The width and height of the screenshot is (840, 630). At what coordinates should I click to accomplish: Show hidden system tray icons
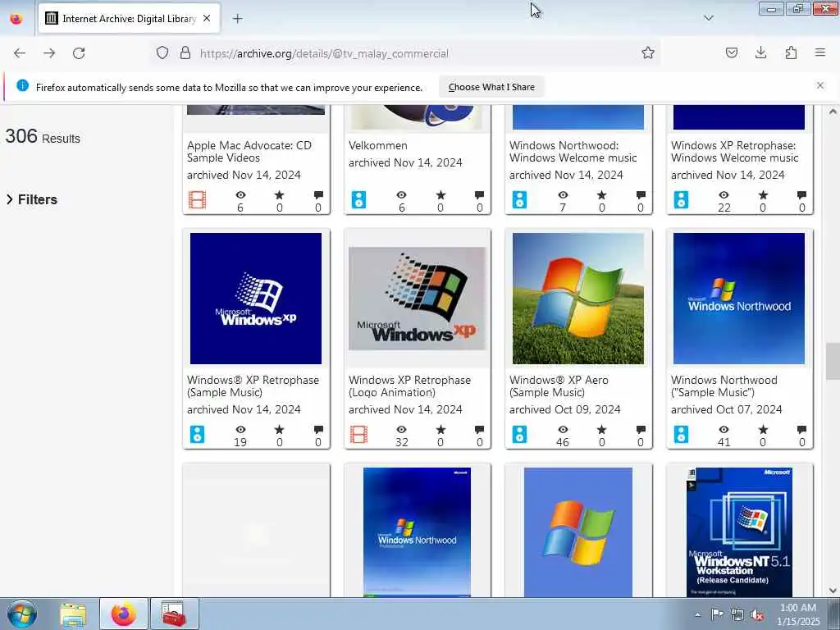click(x=697, y=615)
